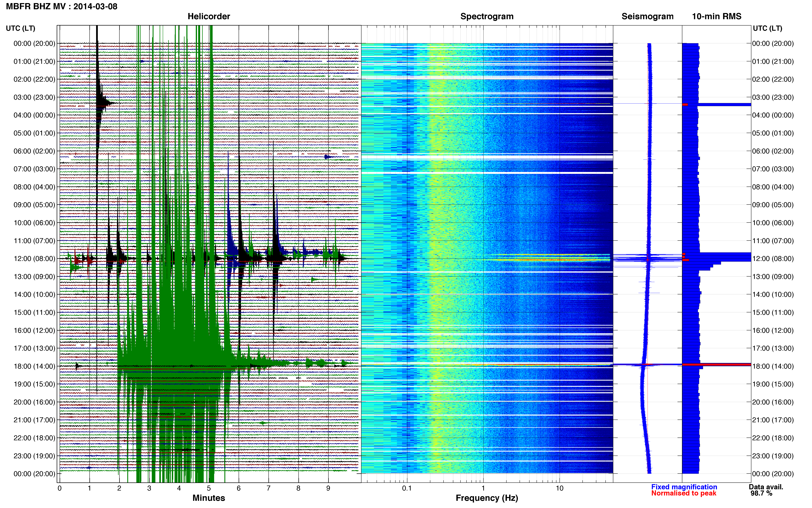Click the '5' tick on the Minutes axis
Image resolution: width=812 pixels, height=508 pixels.
(x=209, y=488)
